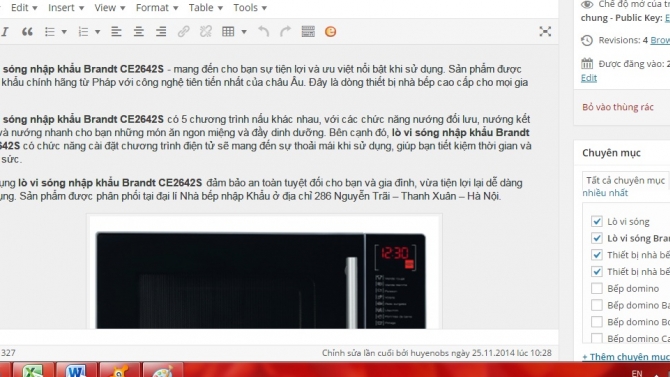670x377 pixels.
Task: Open the View menu
Action: point(109,8)
